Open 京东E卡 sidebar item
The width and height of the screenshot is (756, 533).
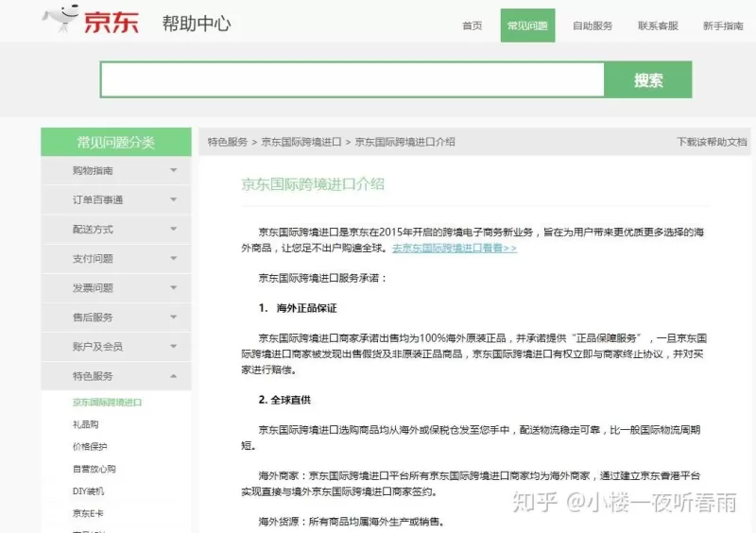click(88, 513)
